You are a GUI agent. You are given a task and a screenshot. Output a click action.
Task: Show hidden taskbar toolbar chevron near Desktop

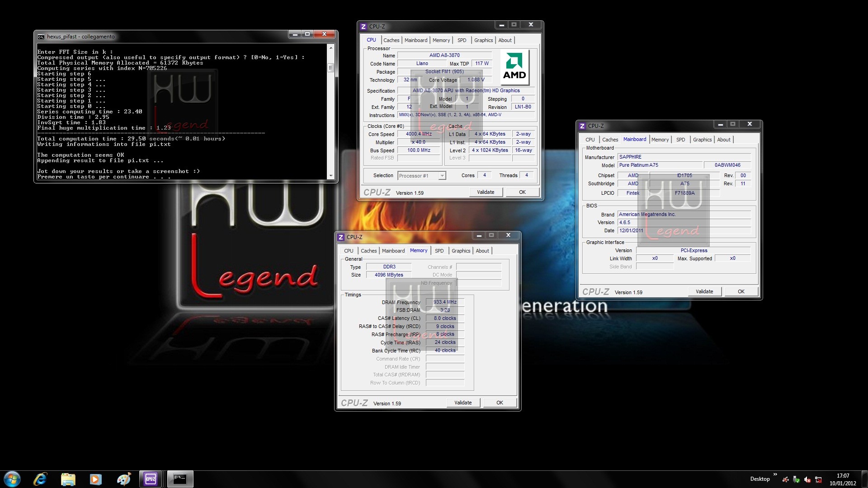click(775, 474)
